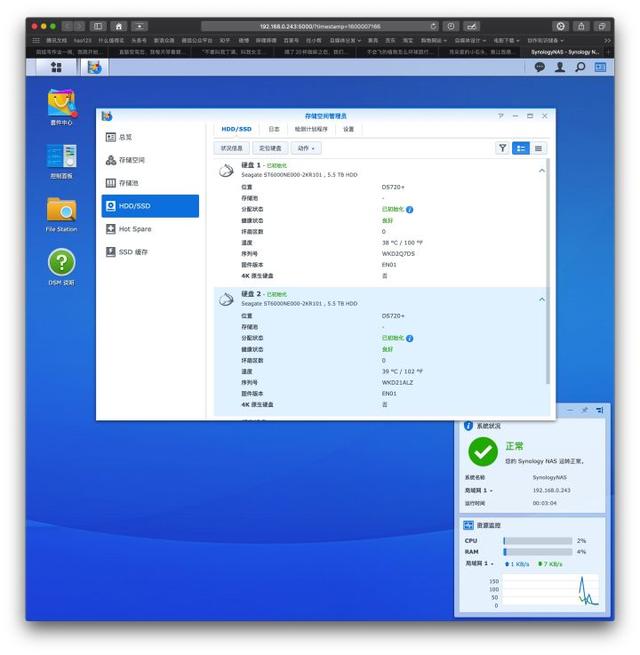The height and width of the screenshot is (655, 640).
Task: Minimize the widget panel
Action: point(570,410)
